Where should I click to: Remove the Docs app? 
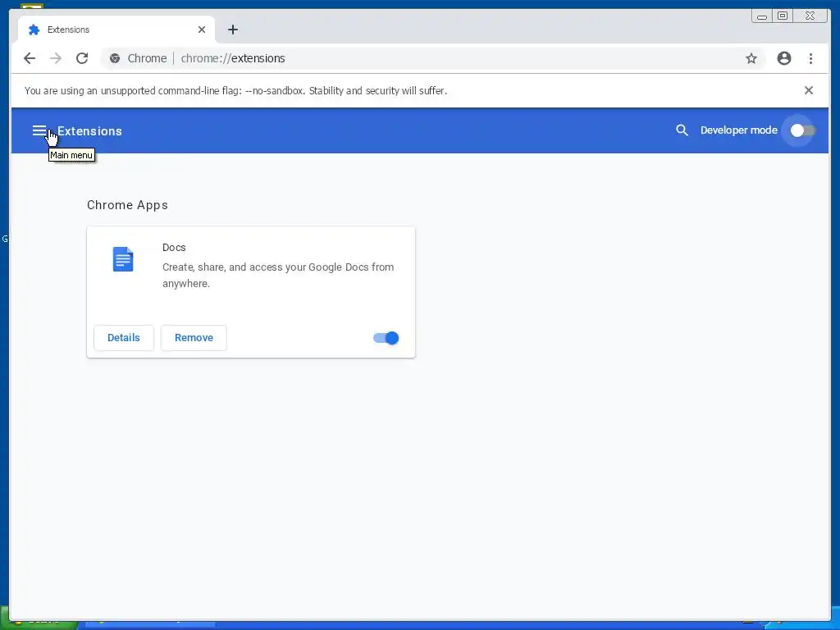point(194,337)
